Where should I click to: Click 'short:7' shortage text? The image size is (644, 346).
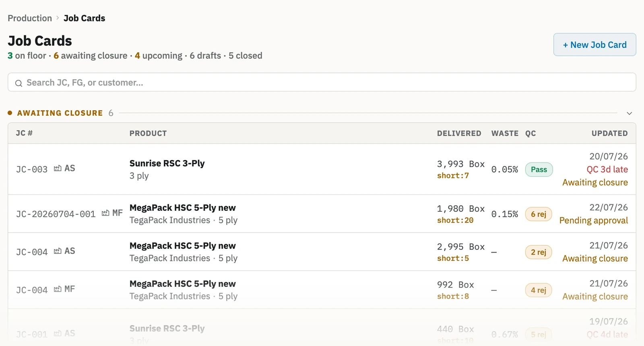(453, 175)
